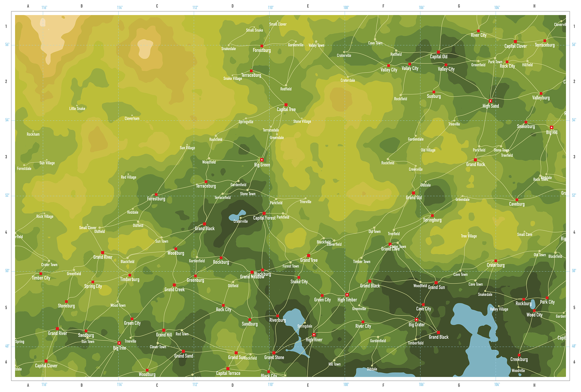The height and width of the screenshot is (392, 581).
Task: Click the Capital Terrace red marker
Action: click(x=228, y=369)
